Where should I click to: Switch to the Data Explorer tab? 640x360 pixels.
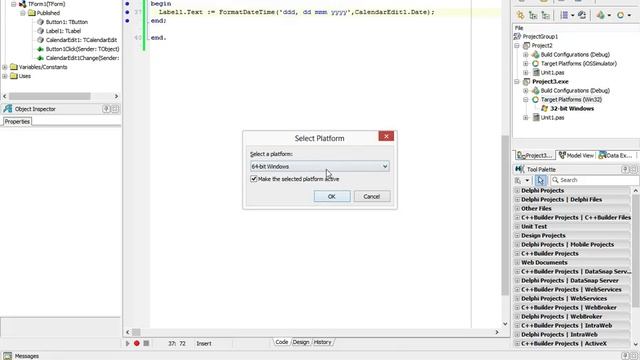pos(616,156)
